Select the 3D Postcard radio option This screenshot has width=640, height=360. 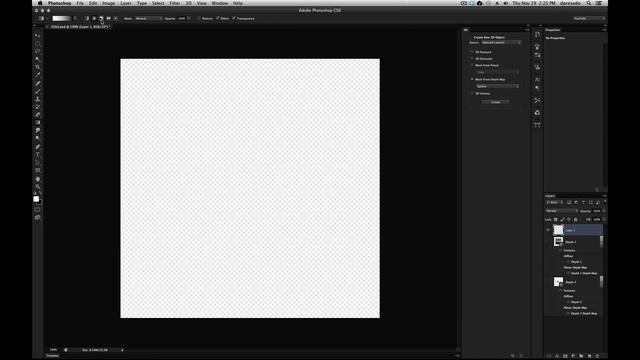point(472,52)
